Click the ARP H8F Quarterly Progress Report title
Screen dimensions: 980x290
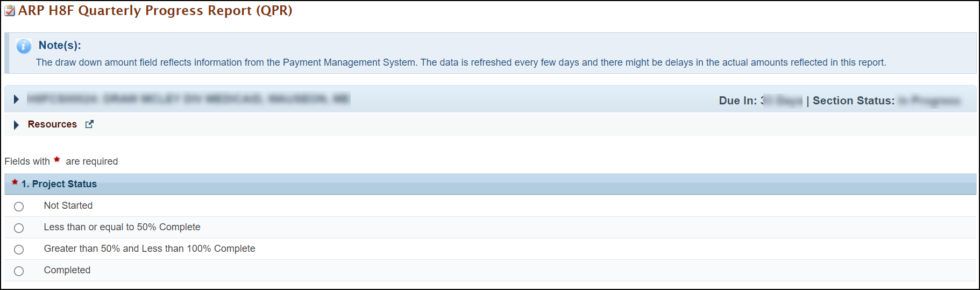(x=155, y=11)
